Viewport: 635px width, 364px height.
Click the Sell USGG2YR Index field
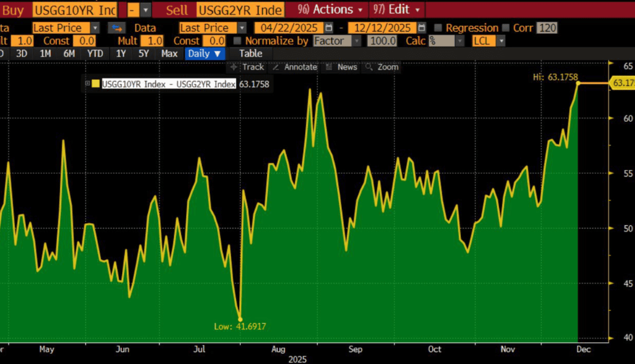(x=240, y=10)
